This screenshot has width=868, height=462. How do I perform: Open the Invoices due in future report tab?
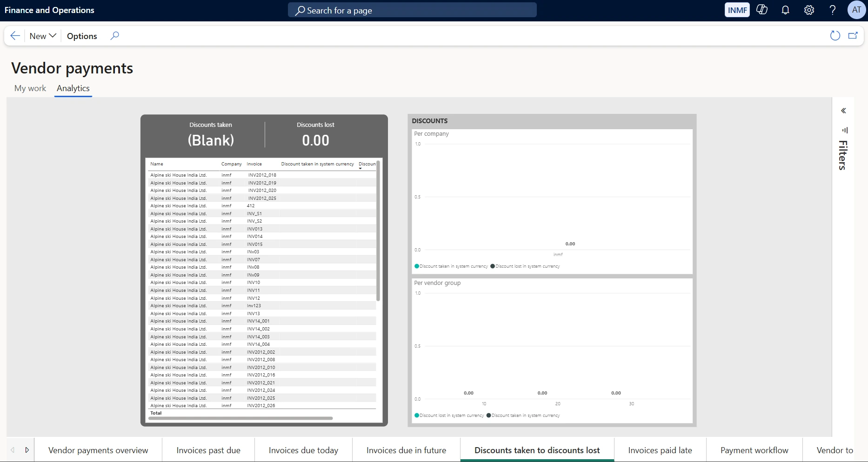coord(406,450)
